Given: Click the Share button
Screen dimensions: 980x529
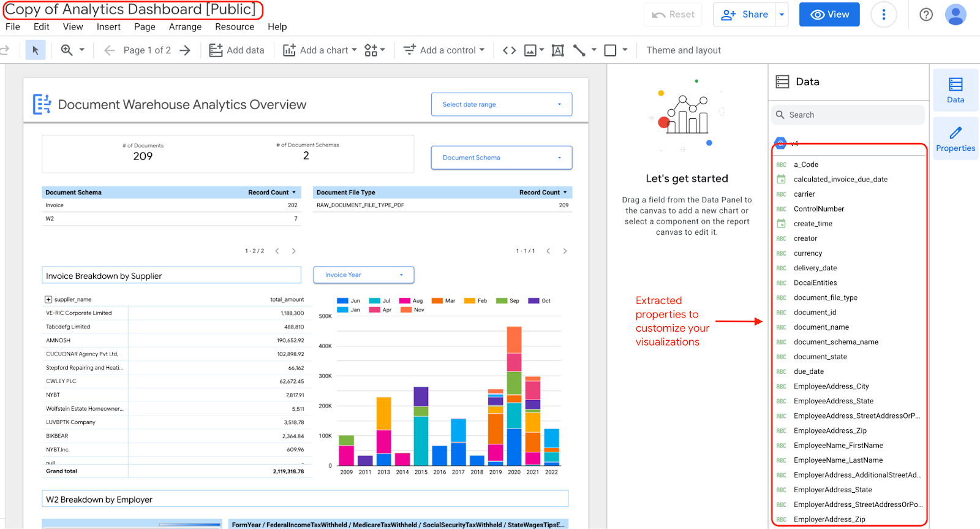Looking at the screenshot, I should (745, 15).
